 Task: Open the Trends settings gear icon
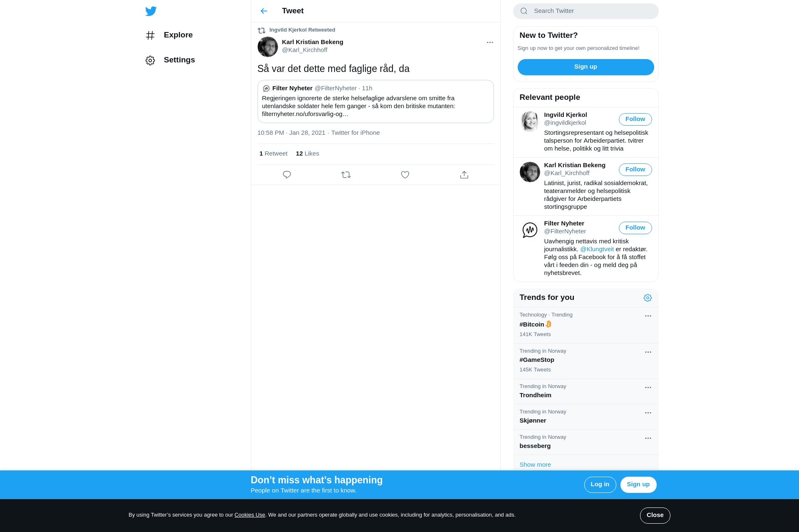(x=648, y=298)
